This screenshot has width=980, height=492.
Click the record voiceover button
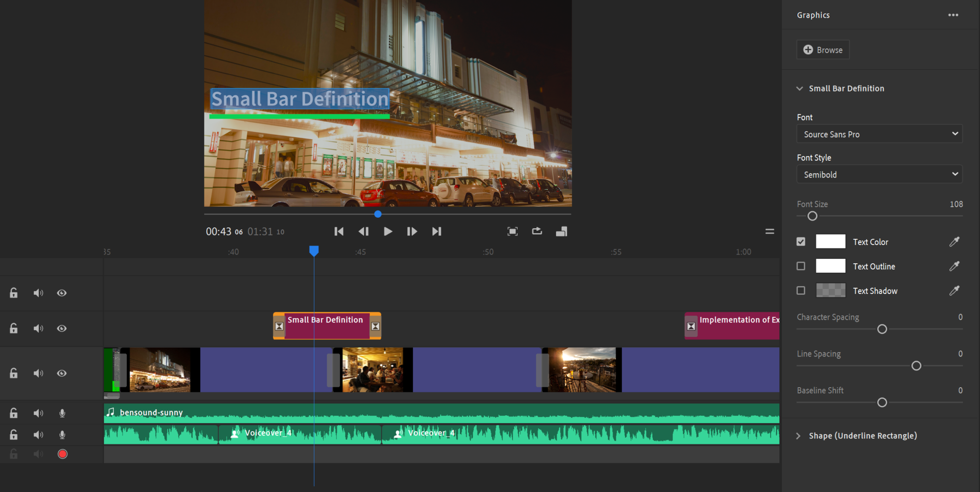(x=62, y=454)
